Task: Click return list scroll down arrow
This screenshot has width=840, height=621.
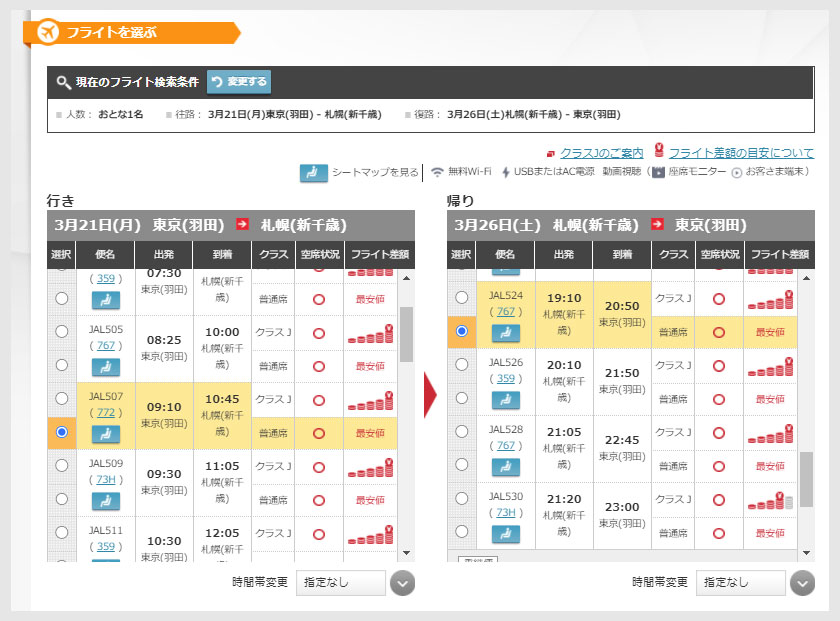Action: pos(806,553)
